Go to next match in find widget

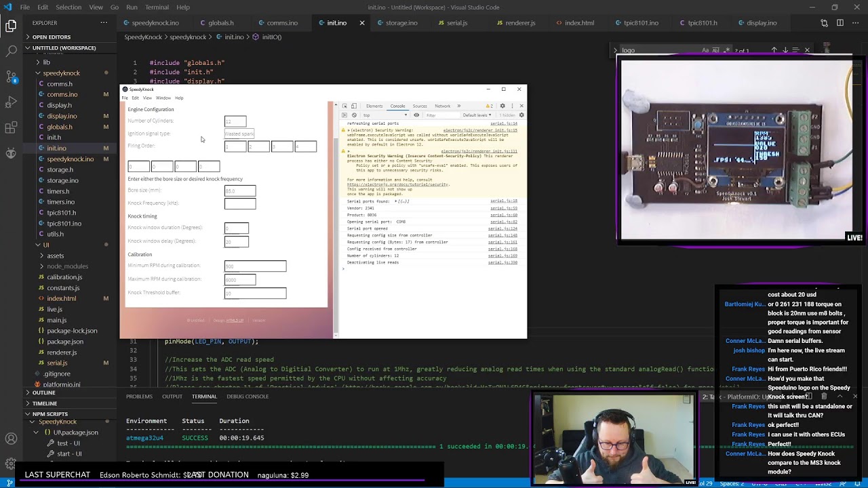coord(785,50)
